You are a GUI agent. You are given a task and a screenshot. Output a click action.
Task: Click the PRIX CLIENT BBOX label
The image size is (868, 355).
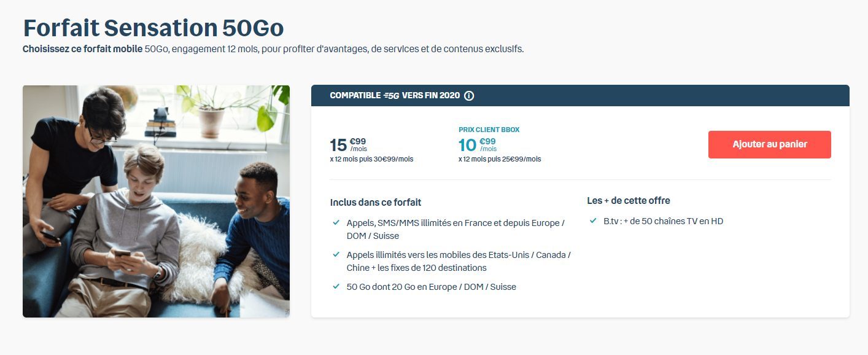pos(489,130)
